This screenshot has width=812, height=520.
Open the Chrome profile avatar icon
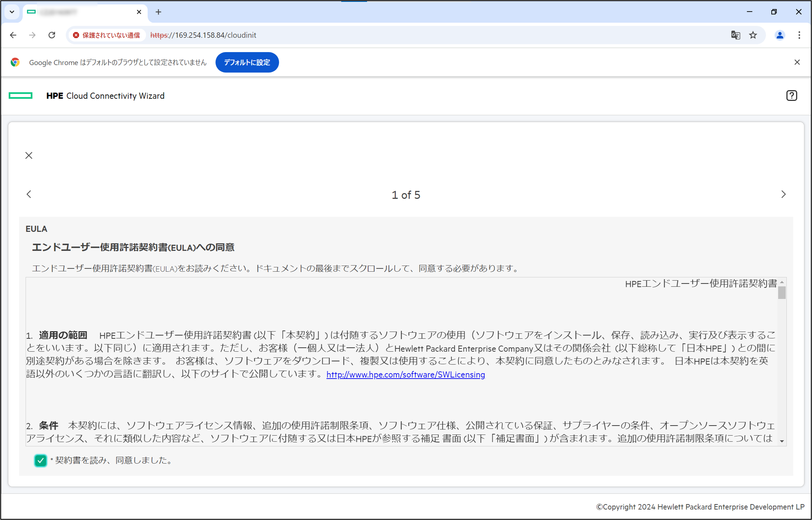780,35
